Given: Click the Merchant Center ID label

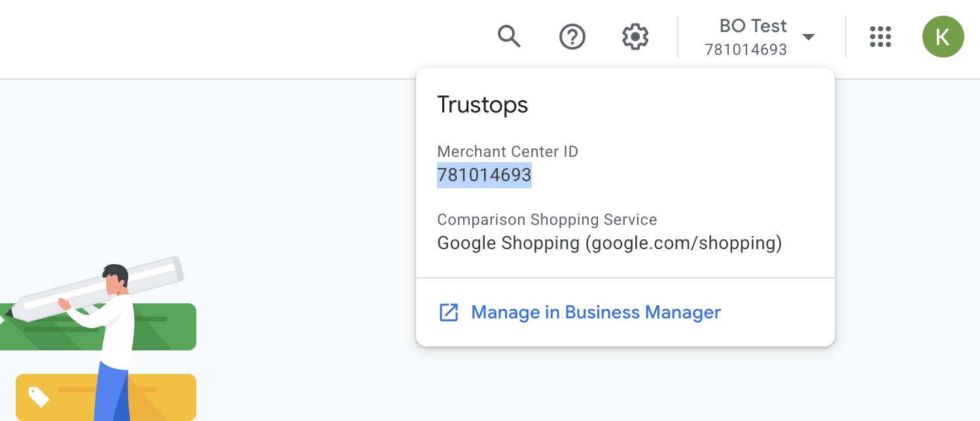Looking at the screenshot, I should 508,152.
